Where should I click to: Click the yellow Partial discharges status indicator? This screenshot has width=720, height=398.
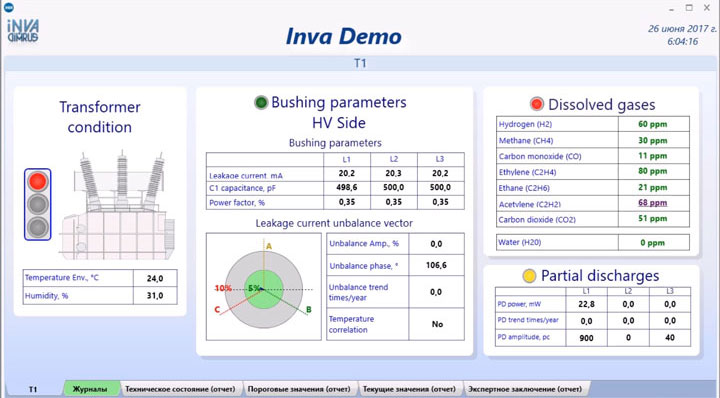529,275
